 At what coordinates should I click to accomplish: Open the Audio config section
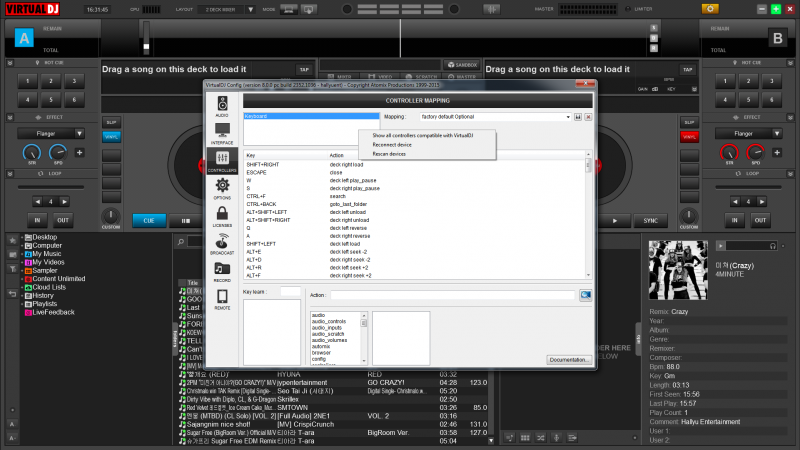pyautogui.click(x=222, y=106)
